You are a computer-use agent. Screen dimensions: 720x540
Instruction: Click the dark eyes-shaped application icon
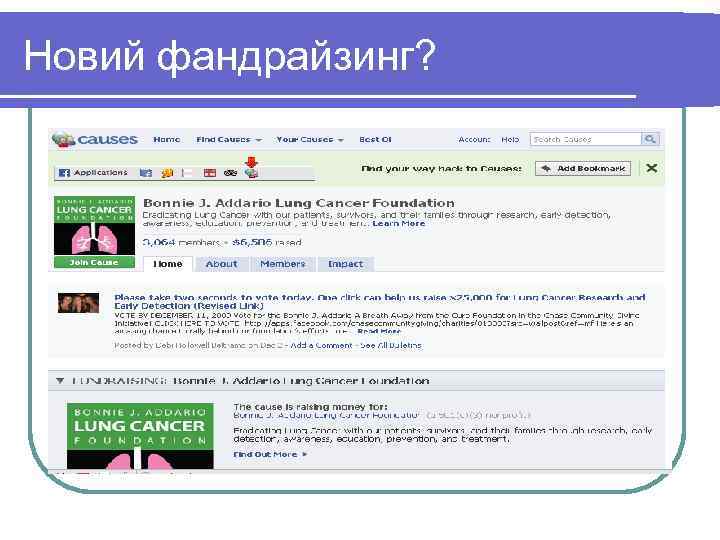pos(231,173)
